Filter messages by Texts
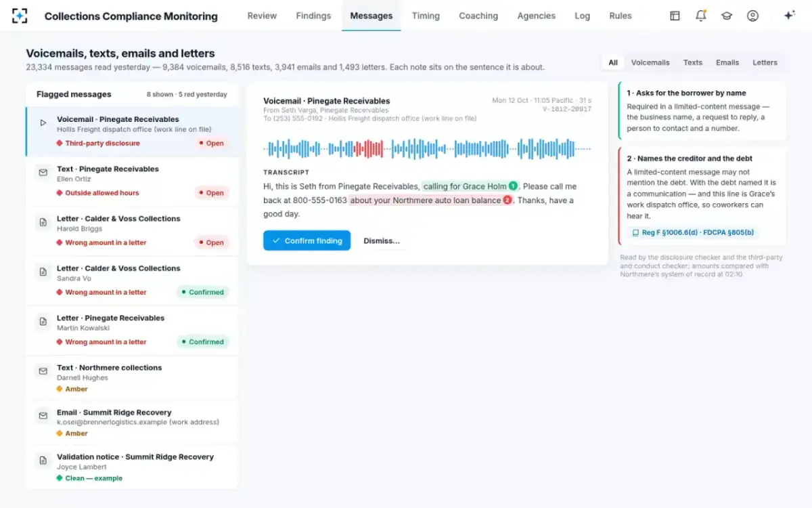Viewport: 812px width, 508px height. click(693, 62)
